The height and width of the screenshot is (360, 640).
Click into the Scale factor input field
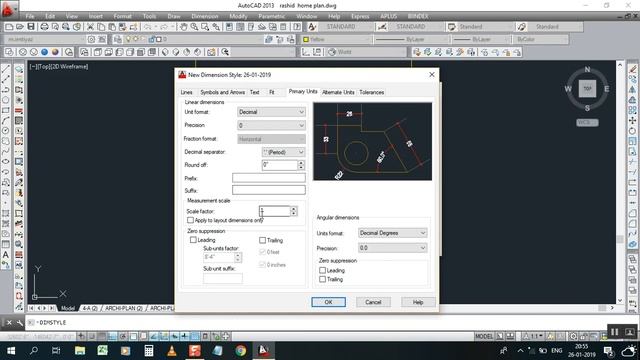tap(275, 211)
